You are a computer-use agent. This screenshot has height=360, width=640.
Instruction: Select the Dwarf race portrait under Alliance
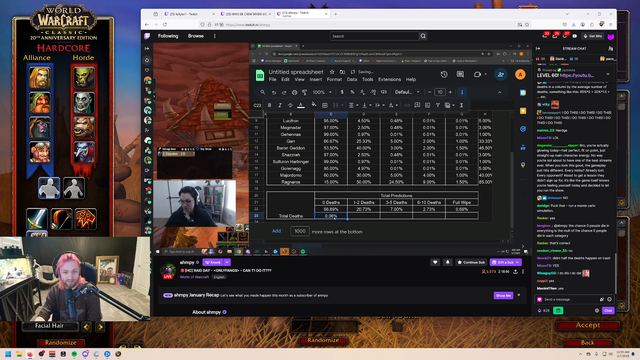pyautogui.click(x=40, y=102)
